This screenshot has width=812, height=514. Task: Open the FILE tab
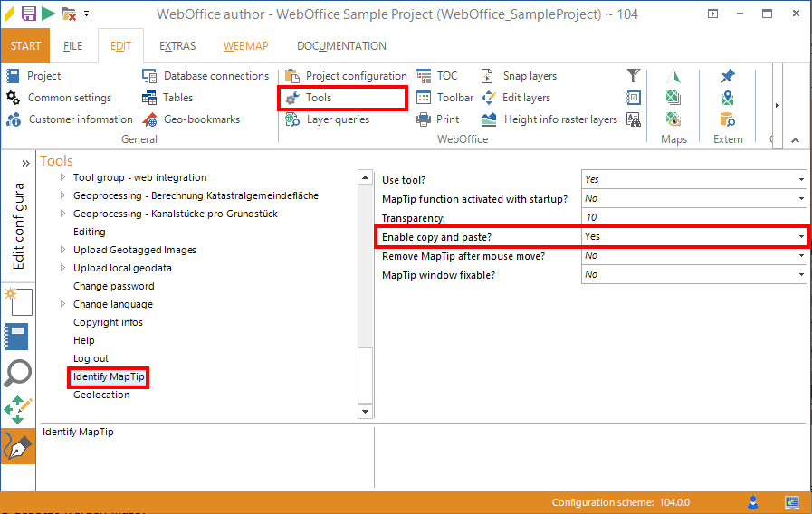[x=73, y=46]
